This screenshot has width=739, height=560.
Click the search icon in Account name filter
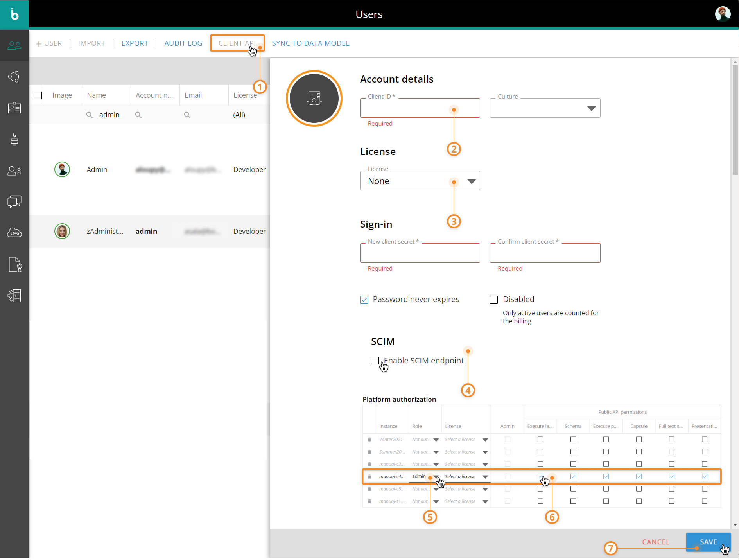click(138, 115)
